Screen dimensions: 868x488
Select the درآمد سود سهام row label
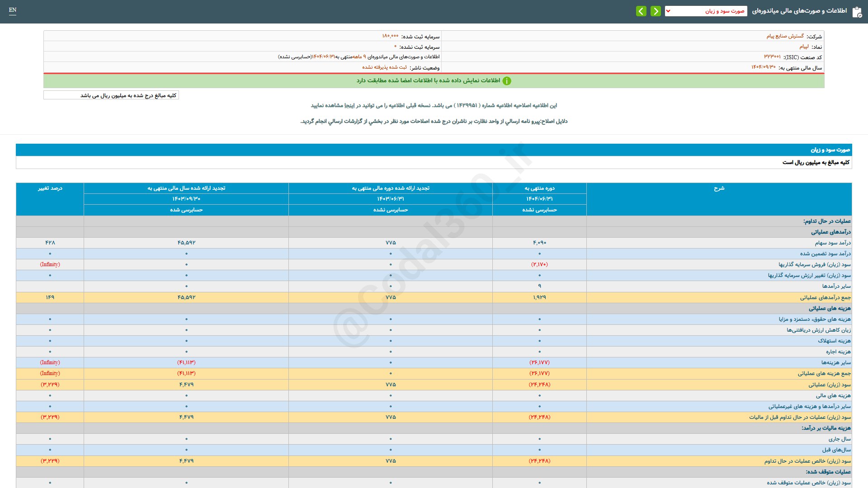point(833,243)
